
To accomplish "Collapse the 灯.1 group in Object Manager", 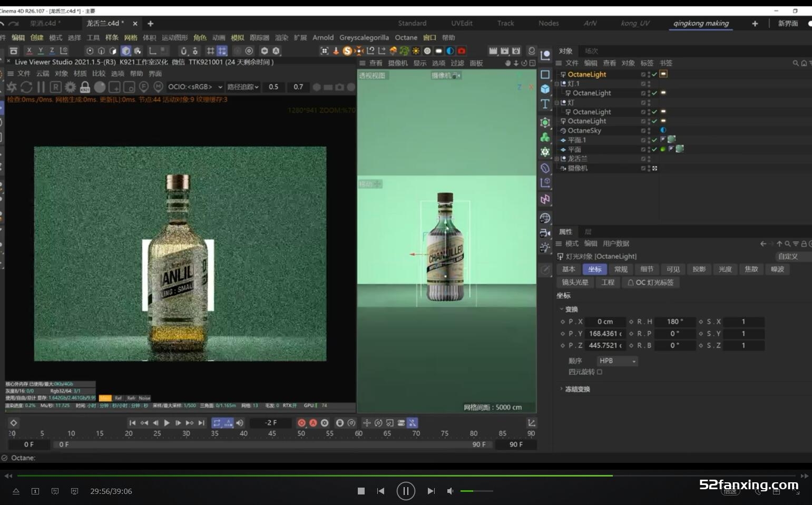I will pyautogui.click(x=557, y=84).
